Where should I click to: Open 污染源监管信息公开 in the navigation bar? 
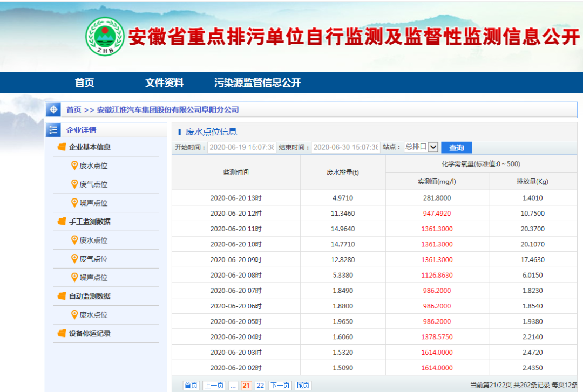coord(257,82)
